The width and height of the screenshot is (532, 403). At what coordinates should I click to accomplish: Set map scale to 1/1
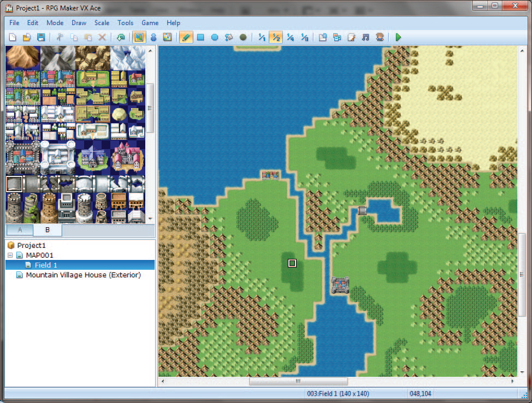262,37
